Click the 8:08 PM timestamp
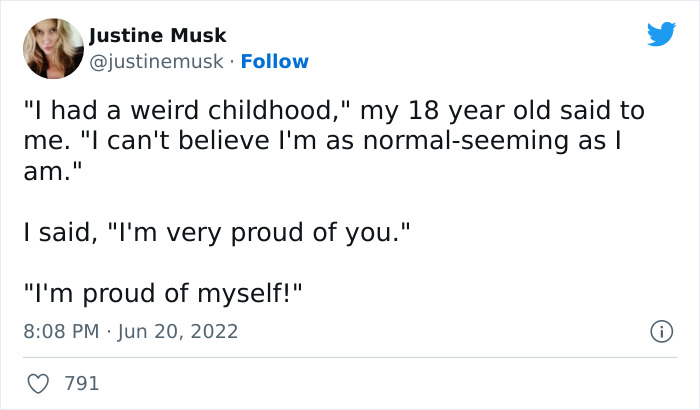 click(x=59, y=331)
